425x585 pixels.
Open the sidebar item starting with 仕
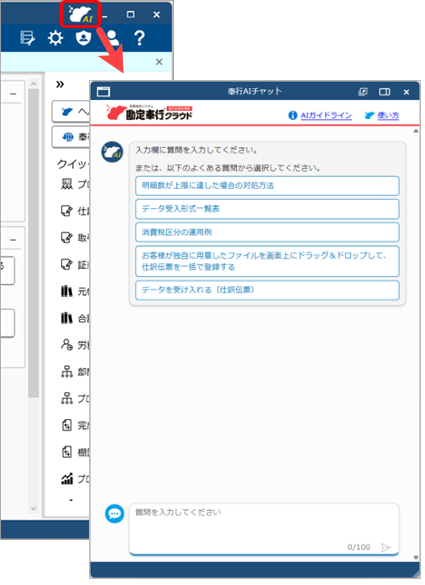pos(75,211)
